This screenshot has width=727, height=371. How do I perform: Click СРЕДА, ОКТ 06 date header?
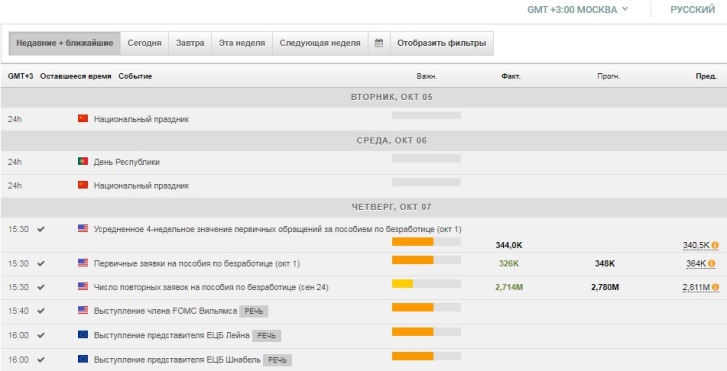(x=392, y=141)
